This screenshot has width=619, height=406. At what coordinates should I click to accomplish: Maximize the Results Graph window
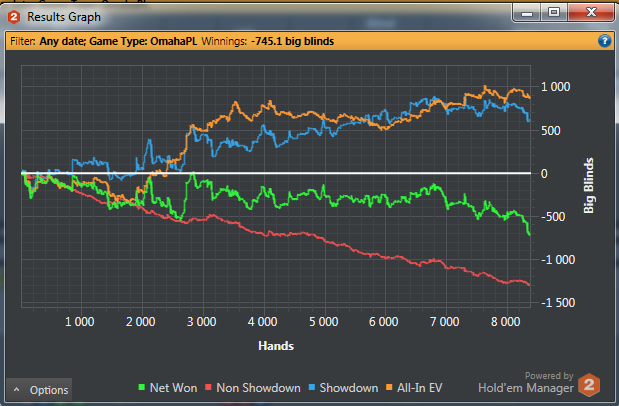pyautogui.click(x=554, y=13)
